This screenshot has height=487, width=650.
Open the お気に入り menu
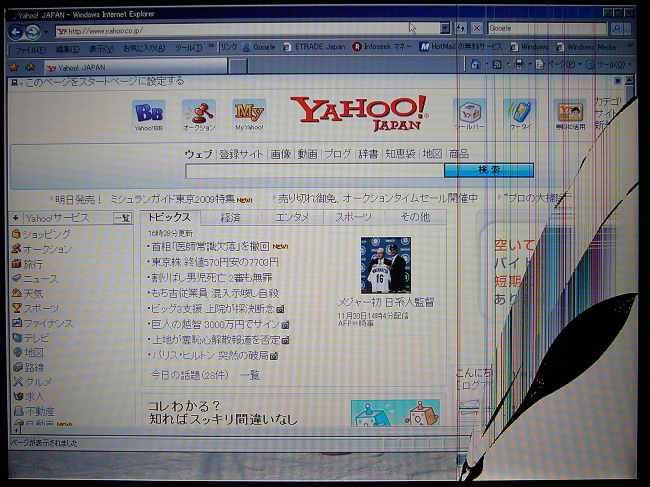pyautogui.click(x=144, y=48)
